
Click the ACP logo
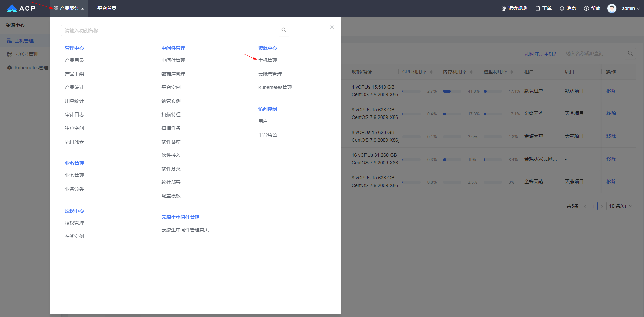[21, 8]
